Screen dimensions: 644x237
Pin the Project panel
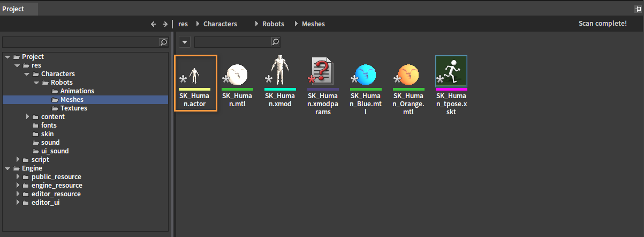tap(637, 9)
